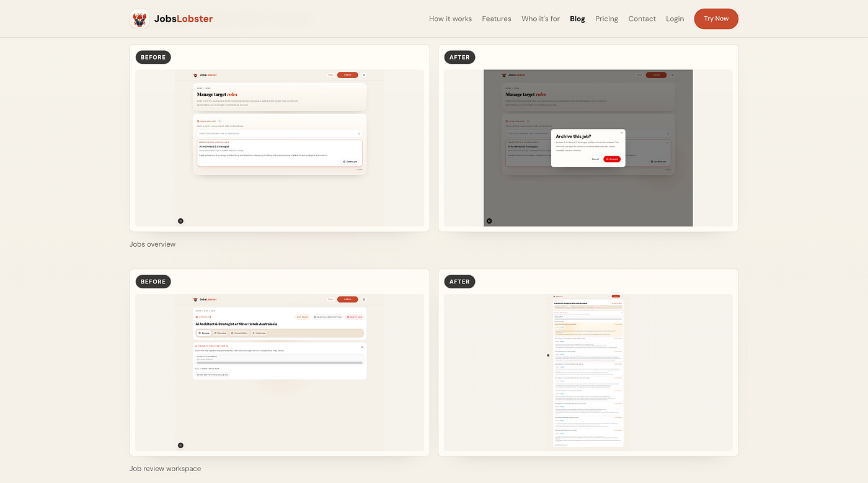Screen dimensions: 868x483
Task: Click the JobsLobster brand name text
Action: 184,19
